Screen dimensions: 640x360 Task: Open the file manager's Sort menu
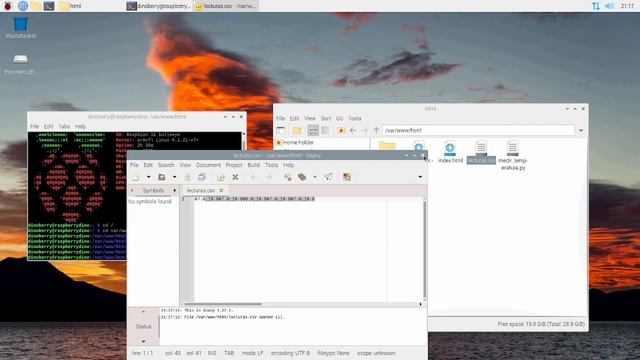326,118
